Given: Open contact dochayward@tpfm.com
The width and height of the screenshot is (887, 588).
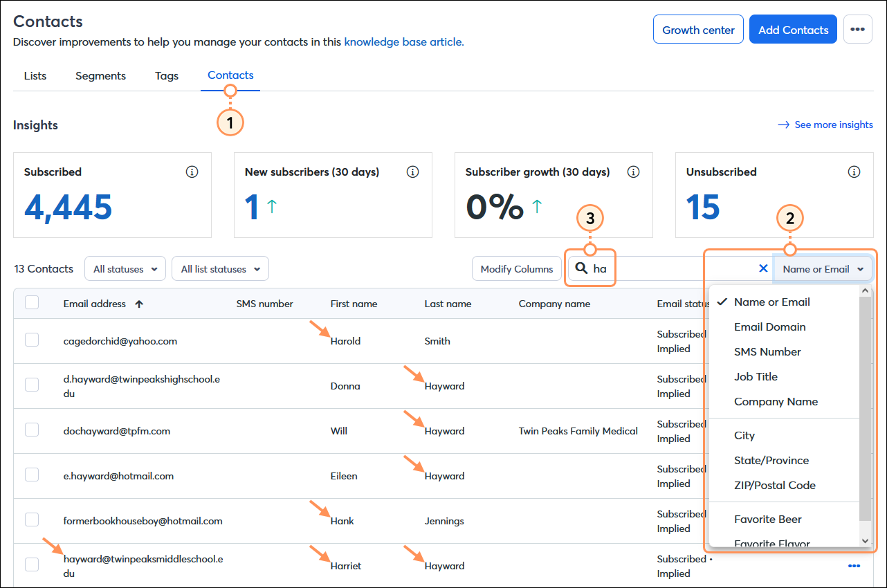Looking at the screenshot, I should (x=116, y=431).
